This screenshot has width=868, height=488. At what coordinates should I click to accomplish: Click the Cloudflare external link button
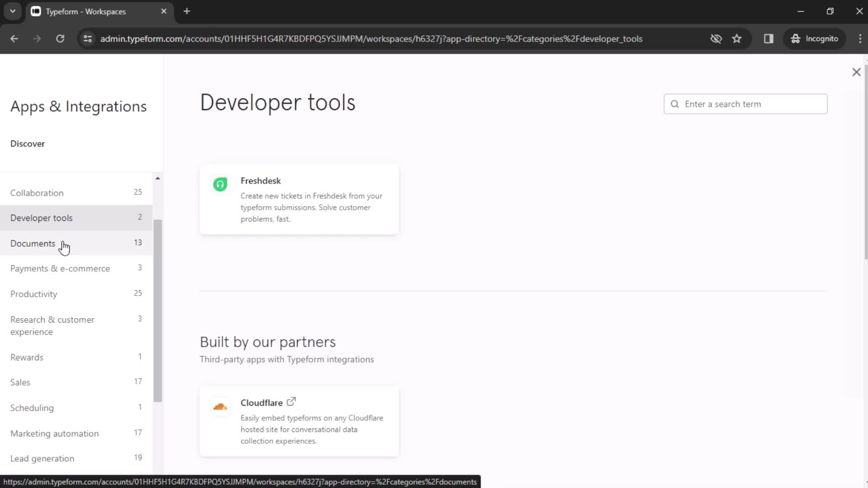[x=292, y=402]
